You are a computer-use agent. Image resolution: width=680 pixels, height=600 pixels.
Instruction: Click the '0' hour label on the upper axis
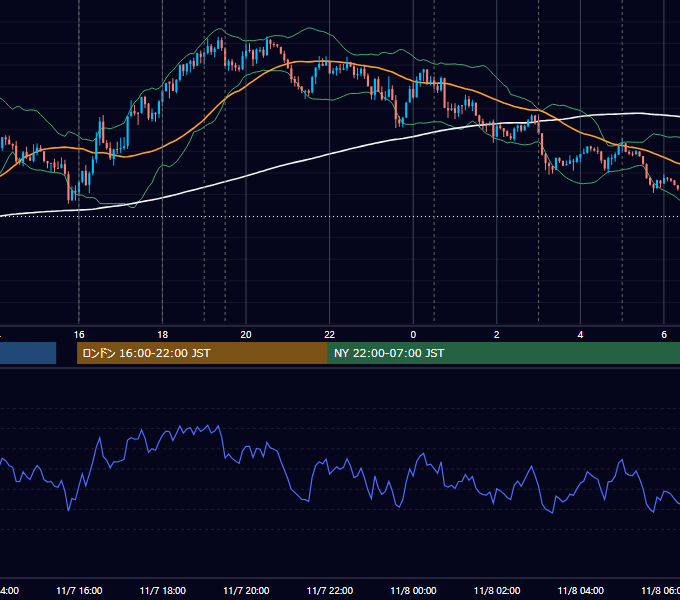413,335
